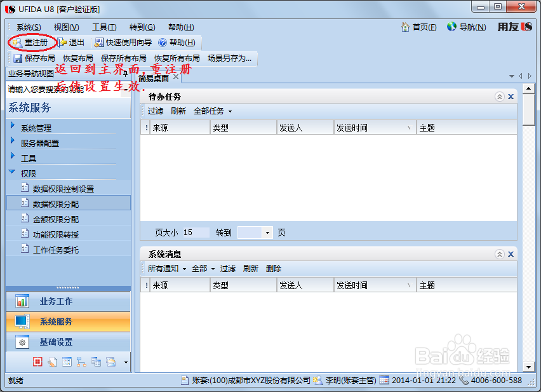Expand the 系统管理 tree node
Viewport: 541px width, 392px height.
click(x=13, y=125)
